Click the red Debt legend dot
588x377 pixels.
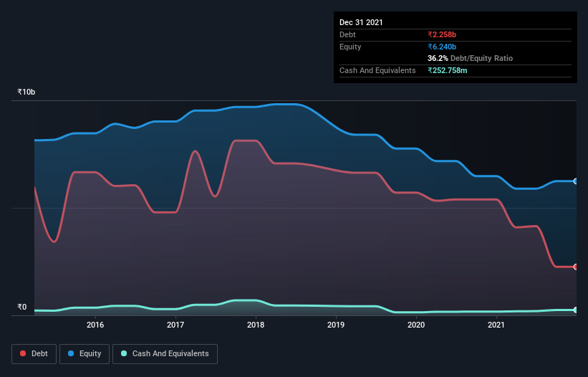pyautogui.click(x=23, y=353)
